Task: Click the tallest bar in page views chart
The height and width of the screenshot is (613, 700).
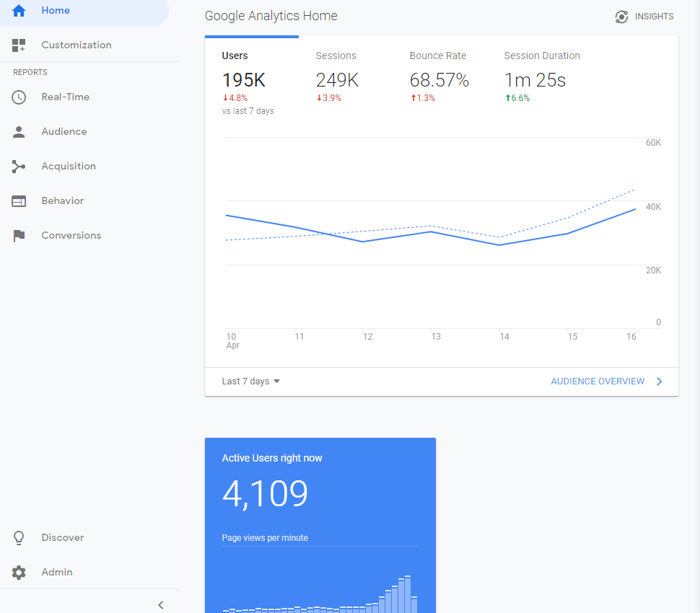Action: tap(408, 594)
